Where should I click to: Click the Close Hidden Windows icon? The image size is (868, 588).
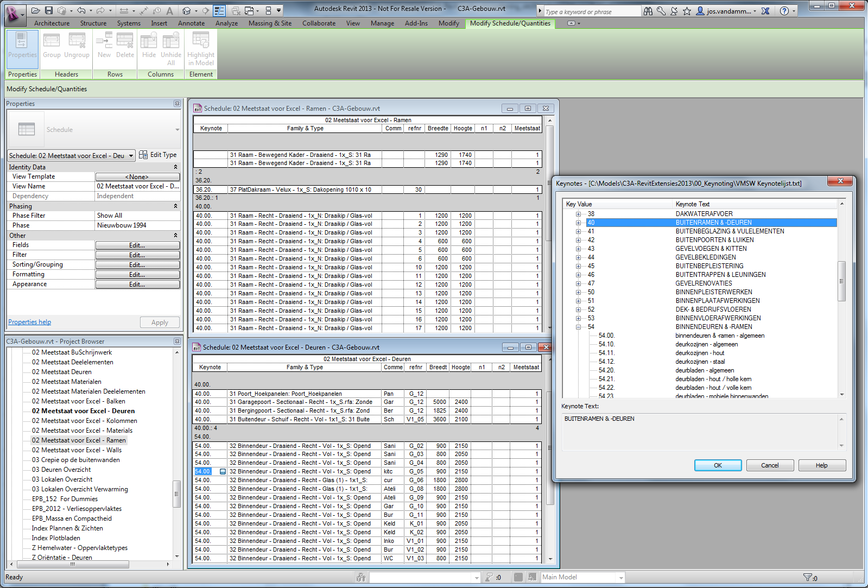(236, 10)
